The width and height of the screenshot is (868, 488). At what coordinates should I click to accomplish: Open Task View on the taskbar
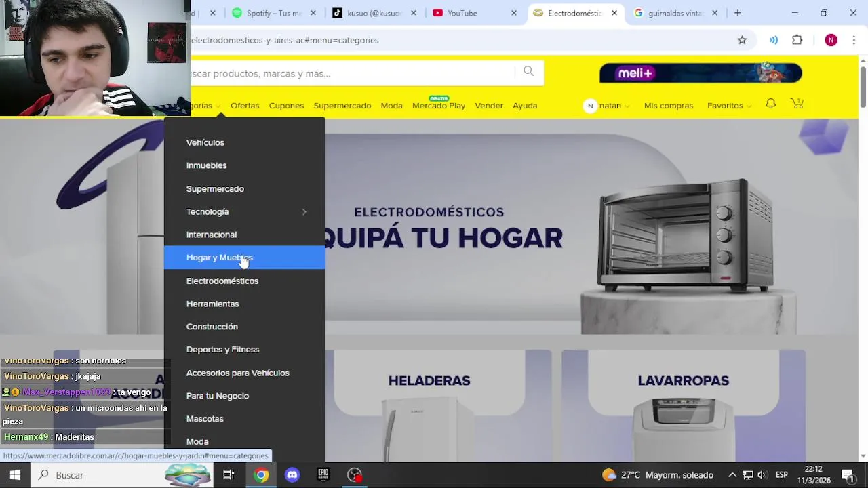[229, 475]
